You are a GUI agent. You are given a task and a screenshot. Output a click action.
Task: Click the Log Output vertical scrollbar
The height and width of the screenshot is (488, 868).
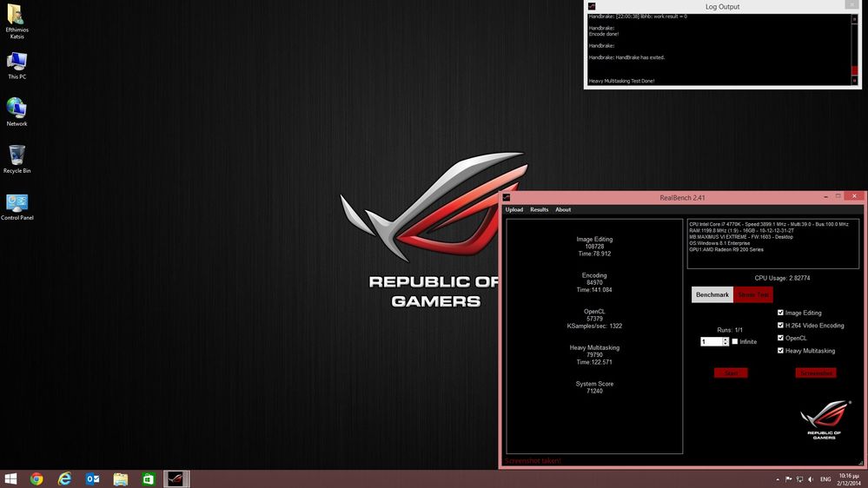coord(854,49)
